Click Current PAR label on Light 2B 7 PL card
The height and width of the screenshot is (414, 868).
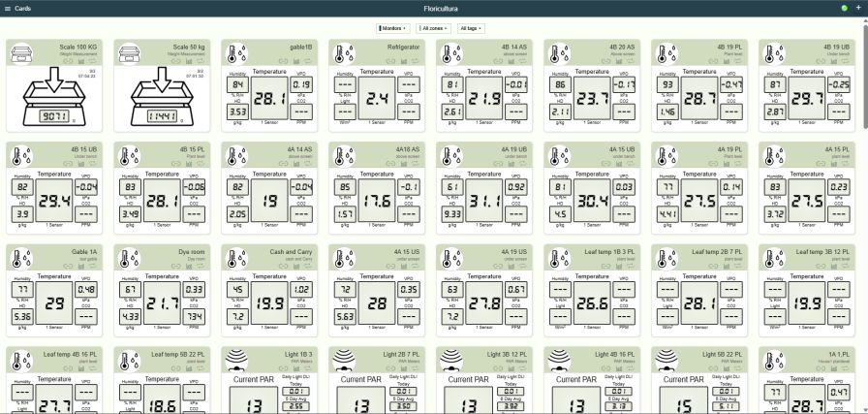pos(361,380)
